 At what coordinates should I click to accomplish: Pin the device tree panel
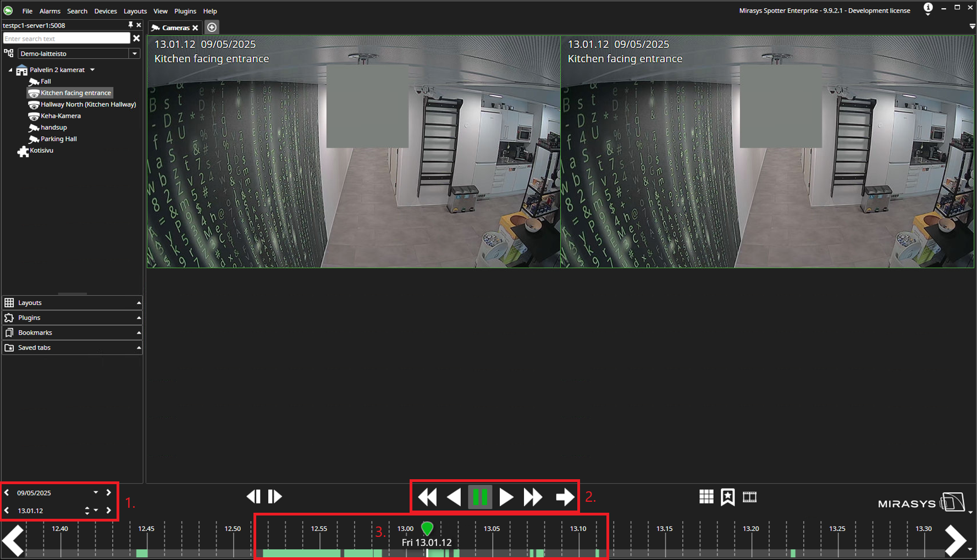coord(130,25)
